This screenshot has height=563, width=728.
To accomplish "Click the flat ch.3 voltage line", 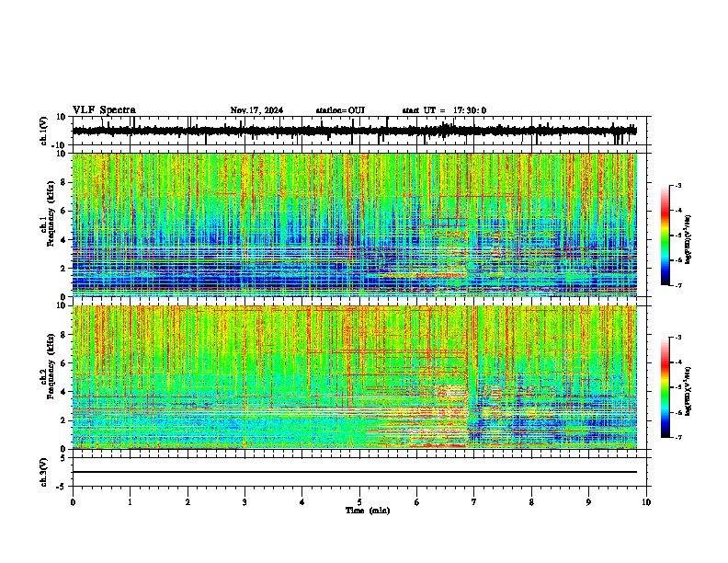I will point(354,472).
